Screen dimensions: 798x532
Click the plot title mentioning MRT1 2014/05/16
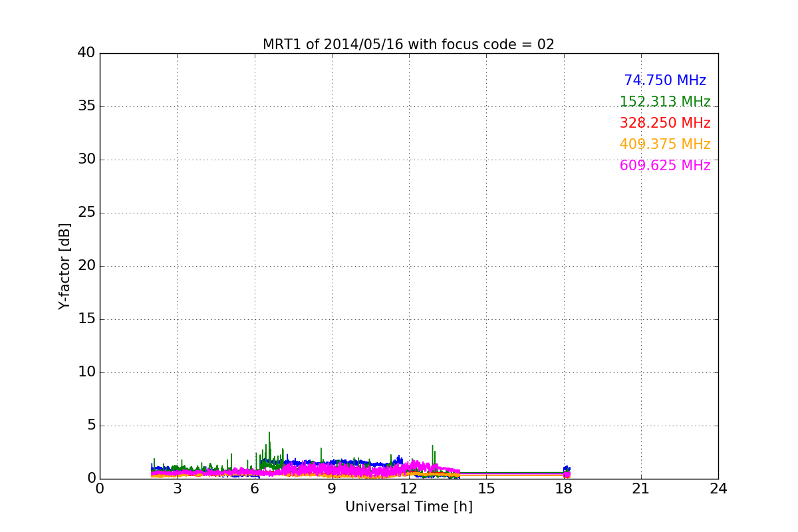point(408,45)
